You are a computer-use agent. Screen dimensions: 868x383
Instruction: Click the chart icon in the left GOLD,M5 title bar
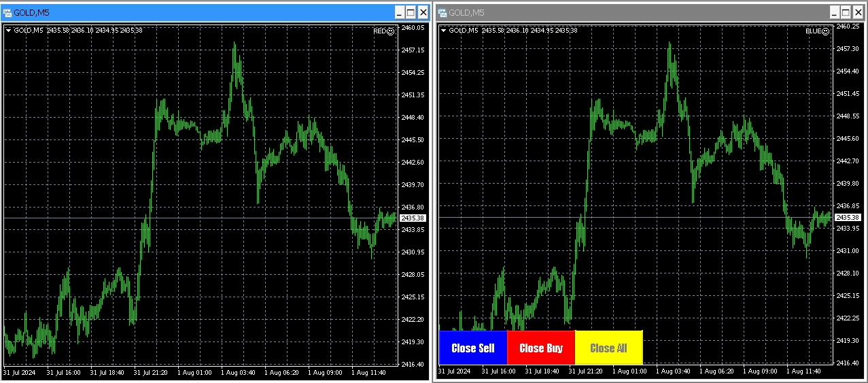pyautogui.click(x=7, y=12)
